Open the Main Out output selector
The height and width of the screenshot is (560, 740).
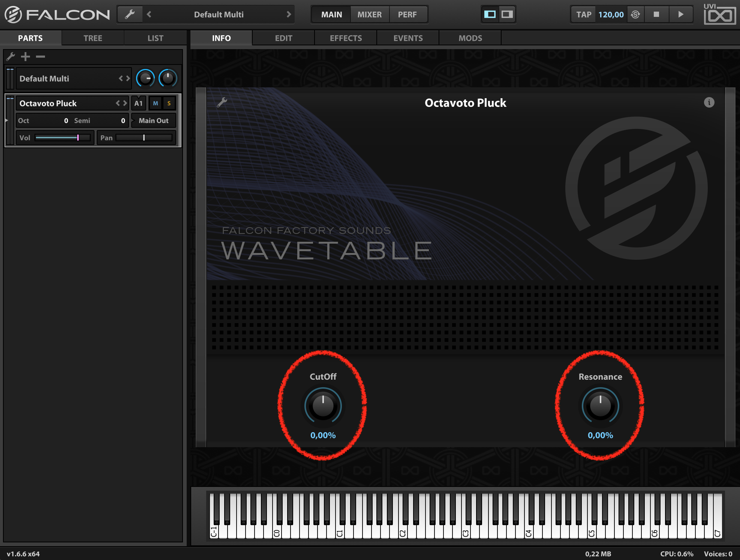click(x=154, y=121)
